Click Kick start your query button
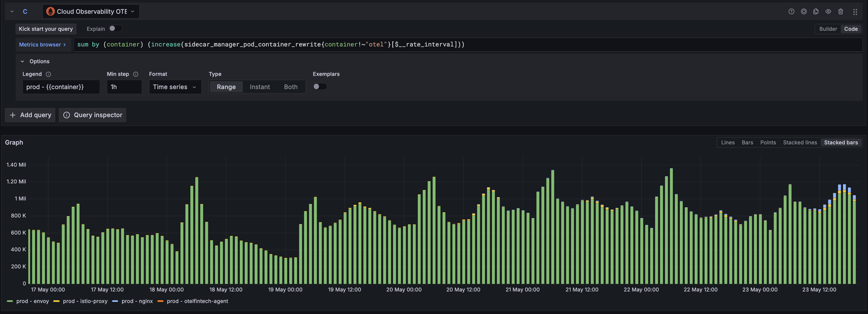Image resolution: width=868 pixels, height=314 pixels. [46, 29]
